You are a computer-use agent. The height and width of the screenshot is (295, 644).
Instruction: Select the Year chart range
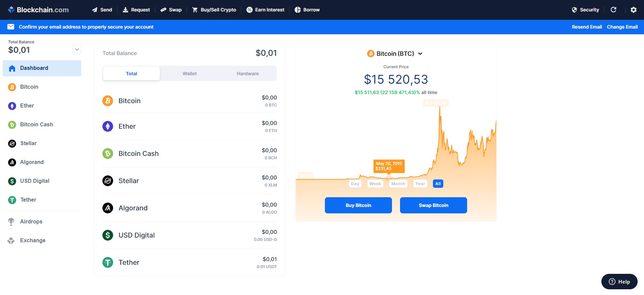point(420,184)
